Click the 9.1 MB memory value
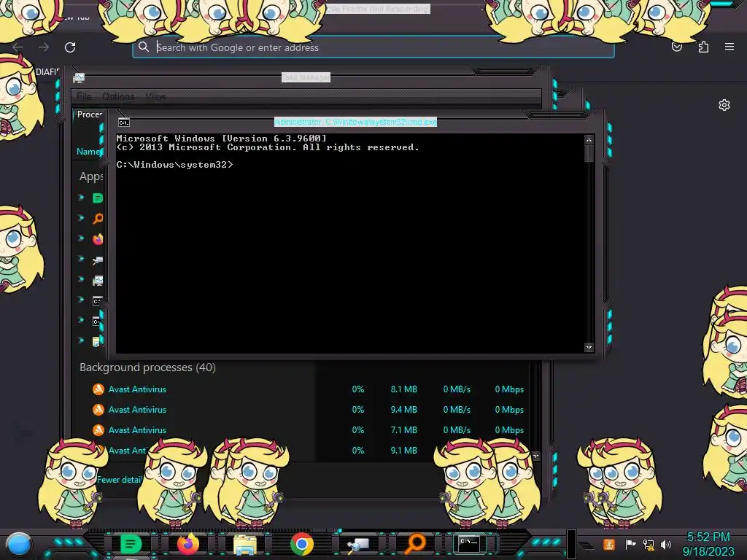This screenshot has height=560, width=747. pos(403,451)
